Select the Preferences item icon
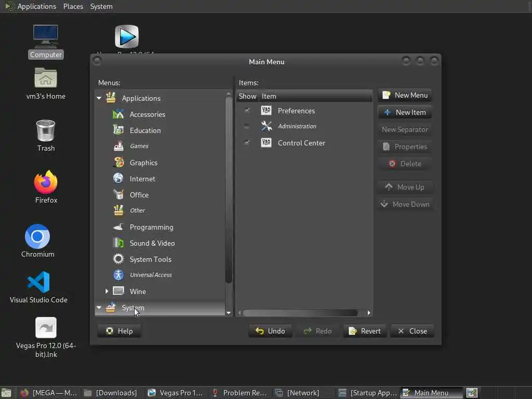 pyautogui.click(x=267, y=110)
